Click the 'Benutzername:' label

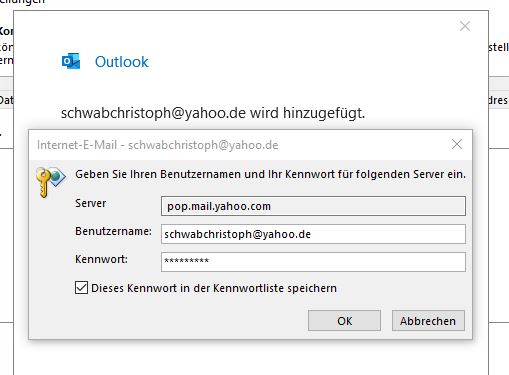(113, 231)
